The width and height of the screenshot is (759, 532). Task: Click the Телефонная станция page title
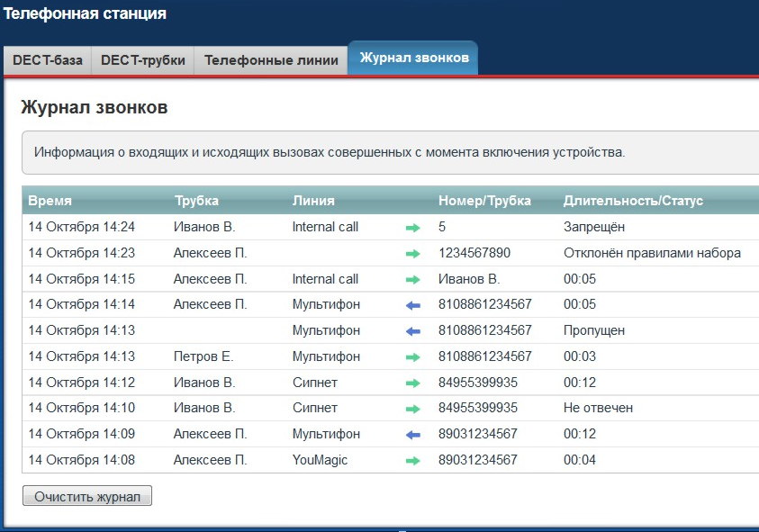(85, 14)
